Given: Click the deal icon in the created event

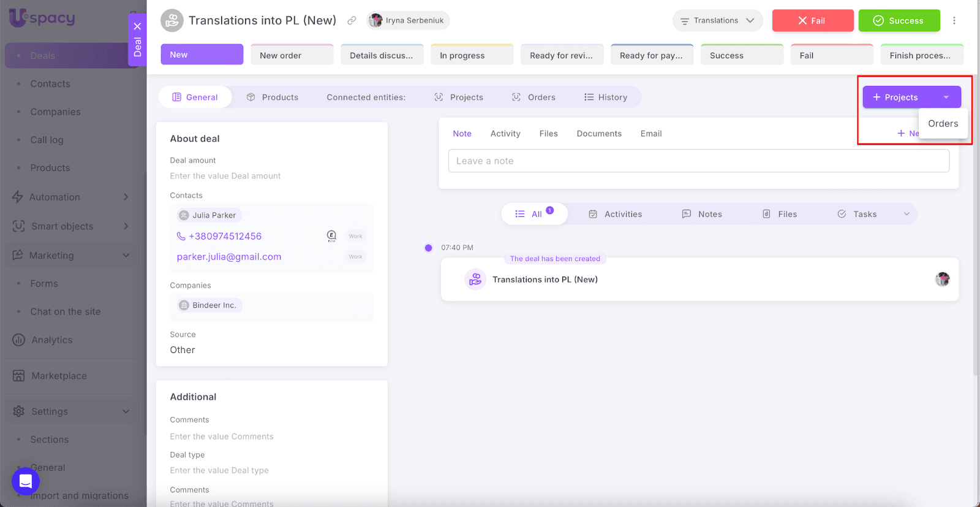Looking at the screenshot, I should point(475,280).
